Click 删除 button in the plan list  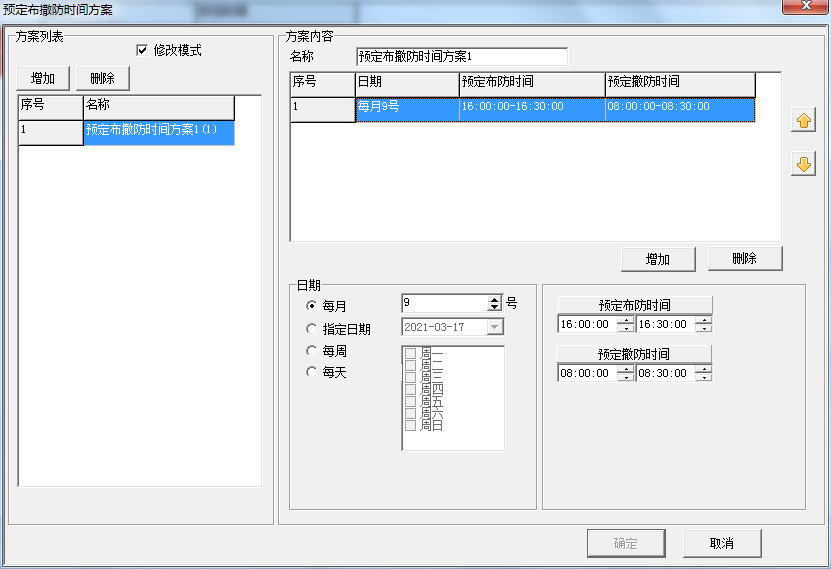tap(102, 79)
